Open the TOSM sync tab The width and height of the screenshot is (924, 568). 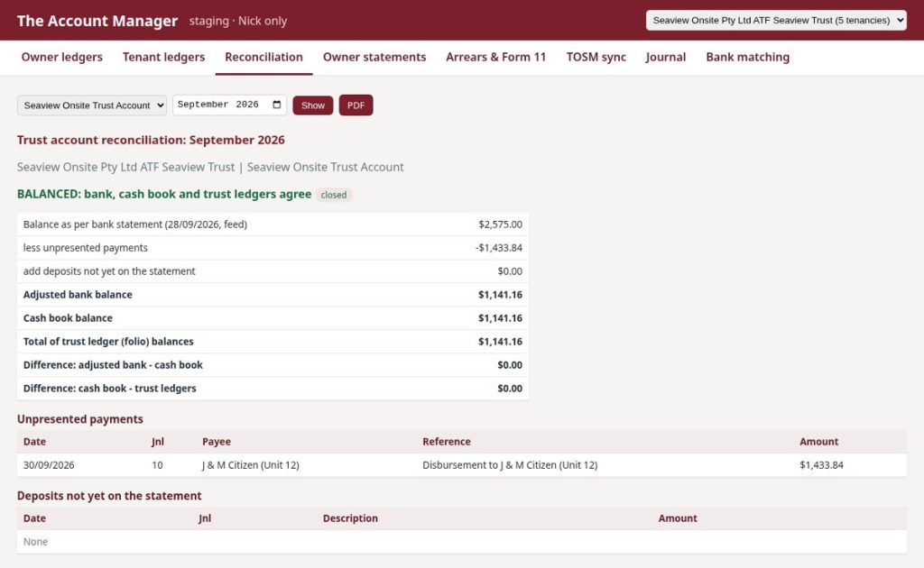(596, 57)
